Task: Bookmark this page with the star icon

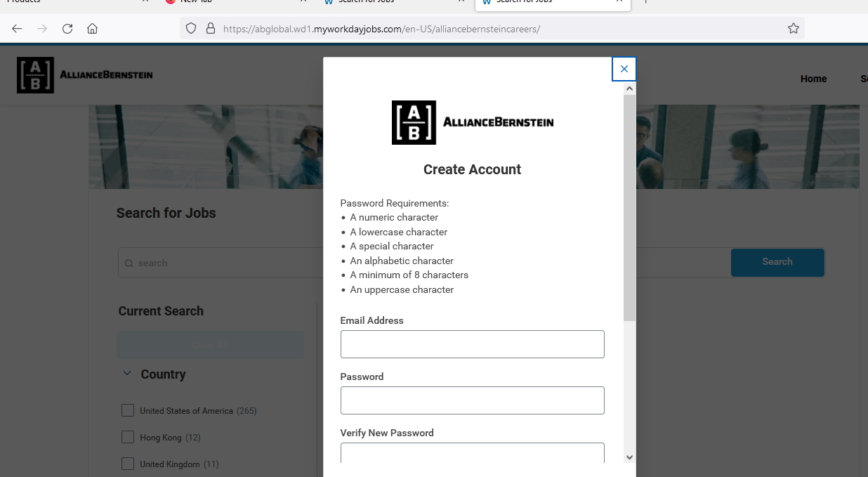Action: tap(794, 29)
